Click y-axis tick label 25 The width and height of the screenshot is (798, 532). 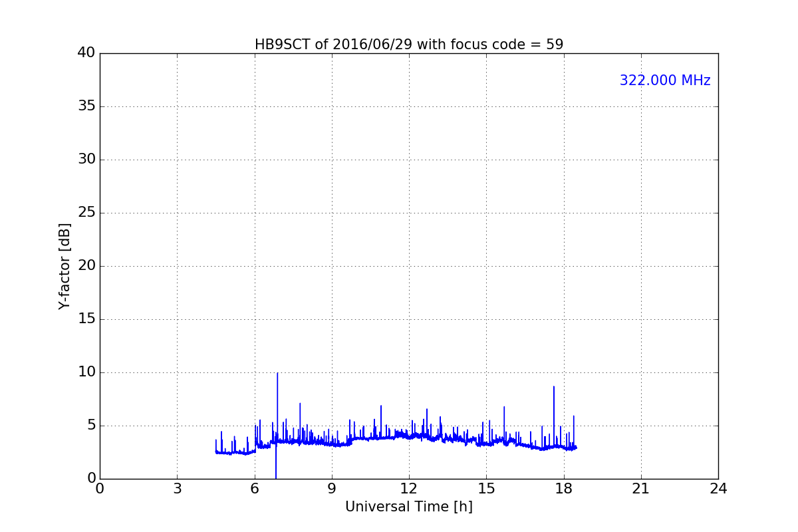pyautogui.click(x=86, y=213)
